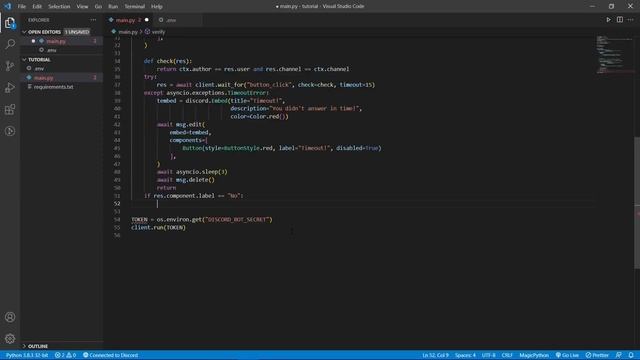
Task: Open the Manage gear icon
Action: [10, 338]
